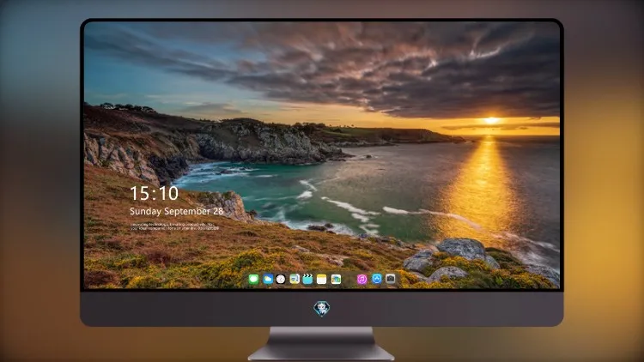
Task: Launch the blue App Store icon
Action: 377,279
